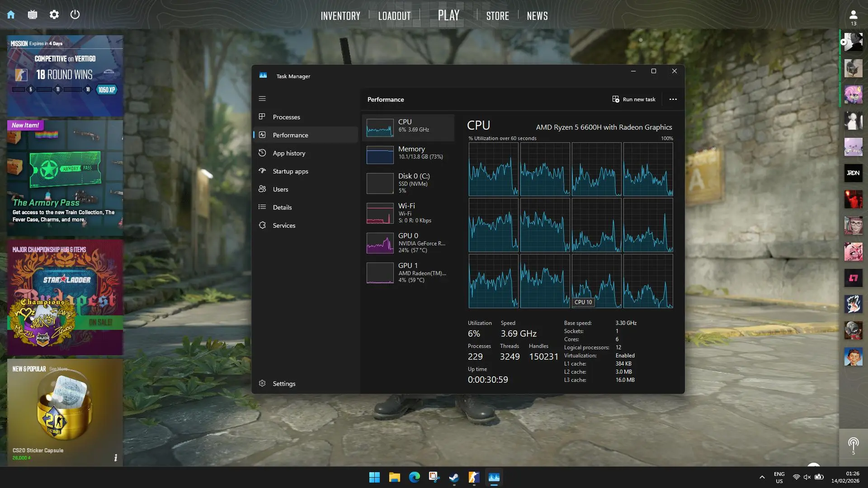Select CPU performance item
Image resolution: width=868 pixels, height=488 pixels.
click(x=408, y=127)
